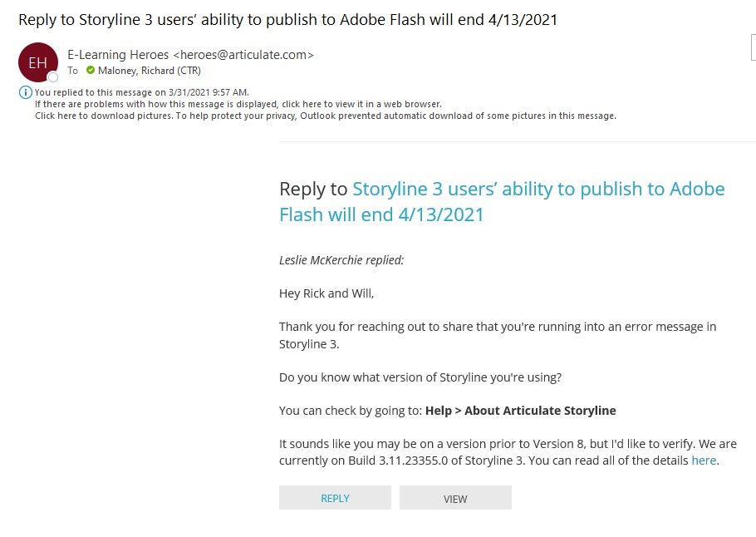Click 'Click here to download pictures' line

click(326, 116)
